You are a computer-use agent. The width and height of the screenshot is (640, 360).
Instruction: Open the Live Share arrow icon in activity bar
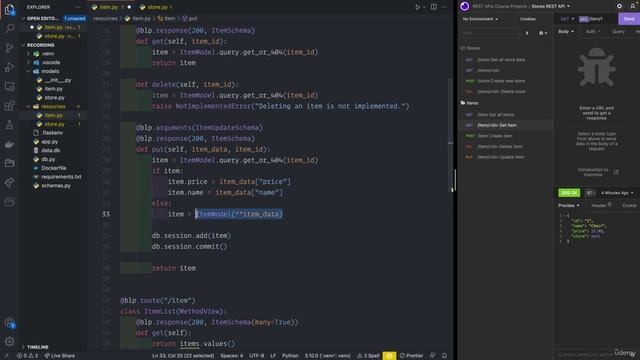(x=9, y=182)
